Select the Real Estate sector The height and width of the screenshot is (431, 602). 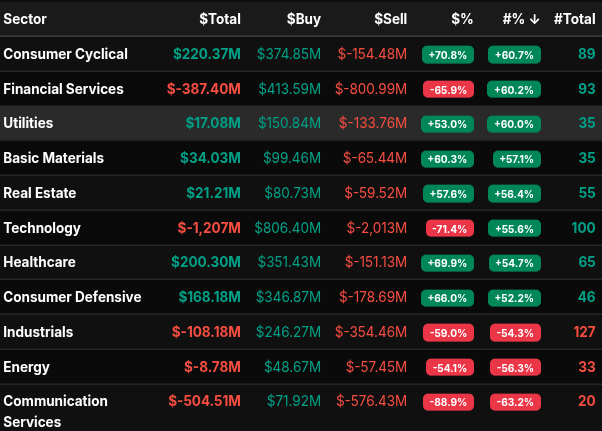click(x=40, y=193)
